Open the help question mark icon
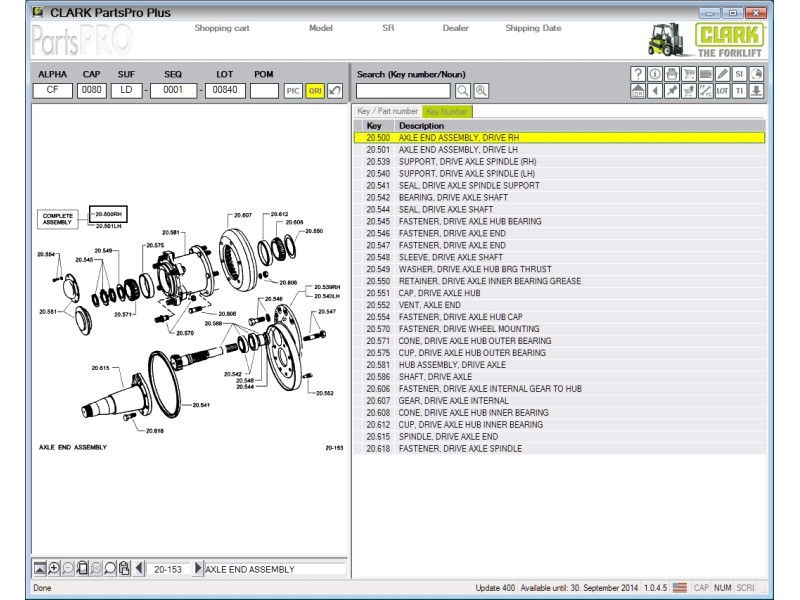800x600 pixels. (638, 74)
